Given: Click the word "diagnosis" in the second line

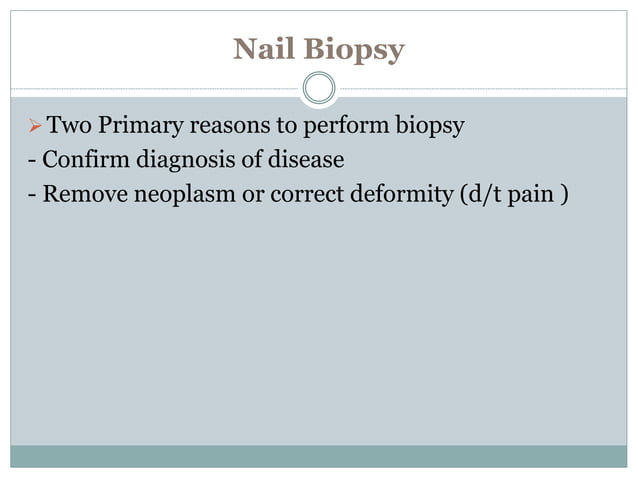Looking at the screenshot, I should point(186,159).
